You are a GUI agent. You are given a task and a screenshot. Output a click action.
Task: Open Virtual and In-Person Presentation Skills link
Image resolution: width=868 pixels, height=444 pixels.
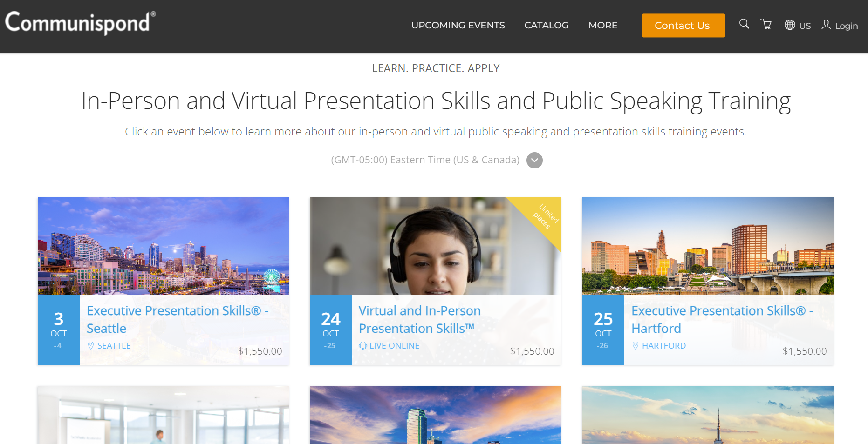click(x=419, y=319)
